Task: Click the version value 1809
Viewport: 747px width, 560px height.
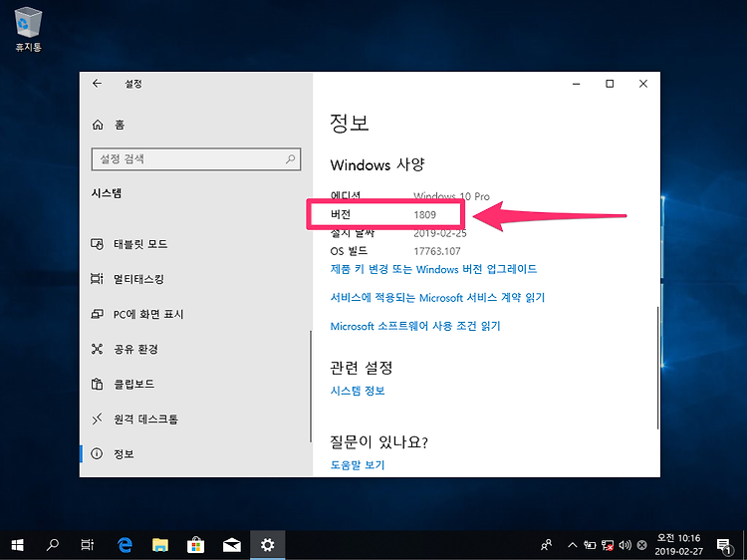Action: (424, 215)
